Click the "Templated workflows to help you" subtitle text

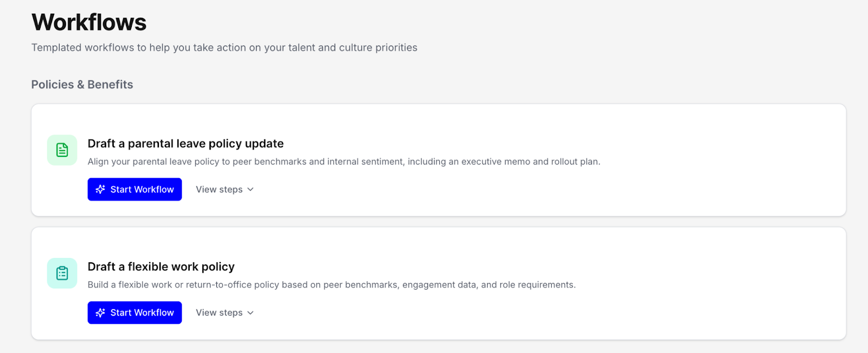tap(100, 48)
